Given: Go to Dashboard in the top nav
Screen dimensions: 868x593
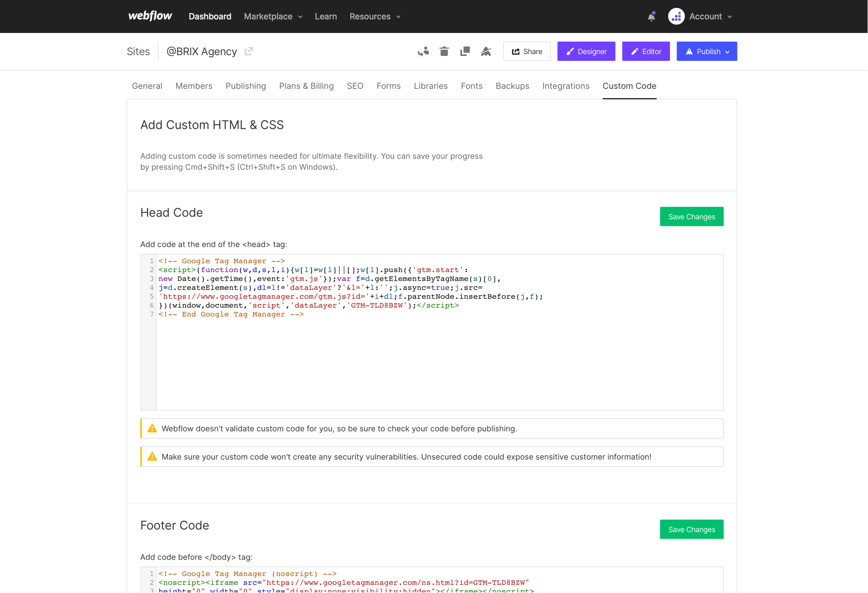Looking at the screenshot, I should pyautogui.click(x=210, y=16).
